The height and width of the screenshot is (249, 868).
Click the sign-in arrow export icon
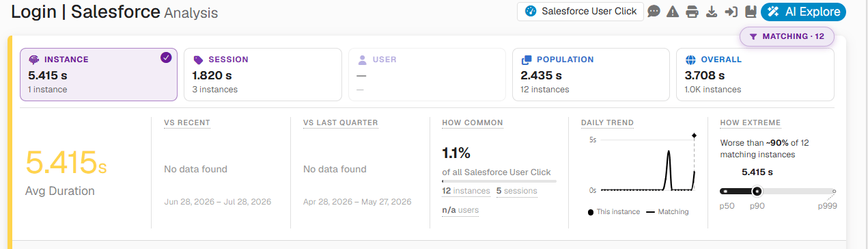pyautogui.click(x=731, y=12)
